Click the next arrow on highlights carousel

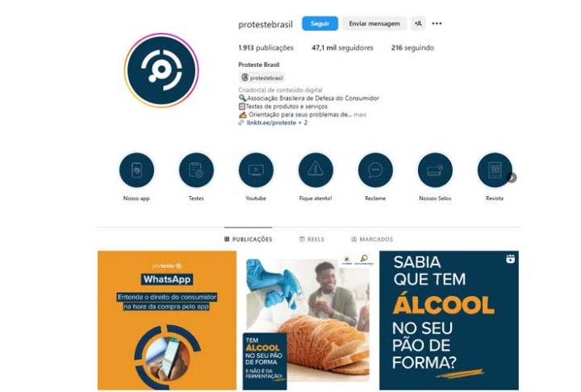(511, 178)
